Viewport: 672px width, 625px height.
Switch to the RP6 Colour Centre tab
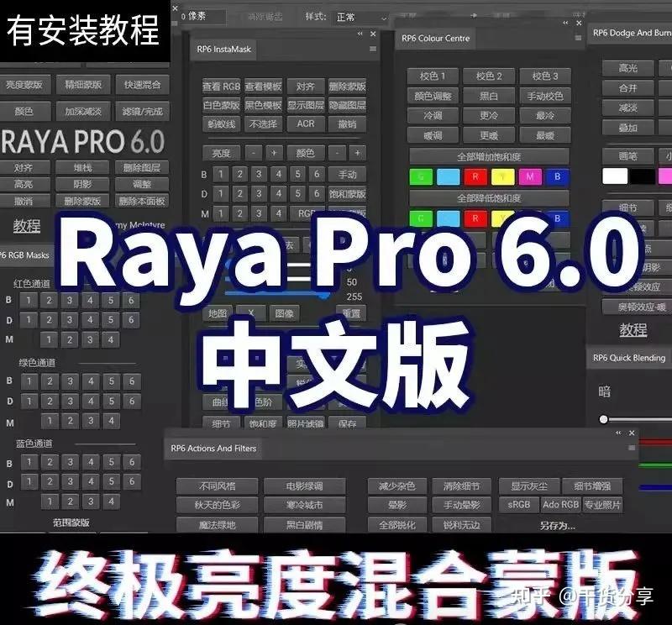click(x=435, y=39)
